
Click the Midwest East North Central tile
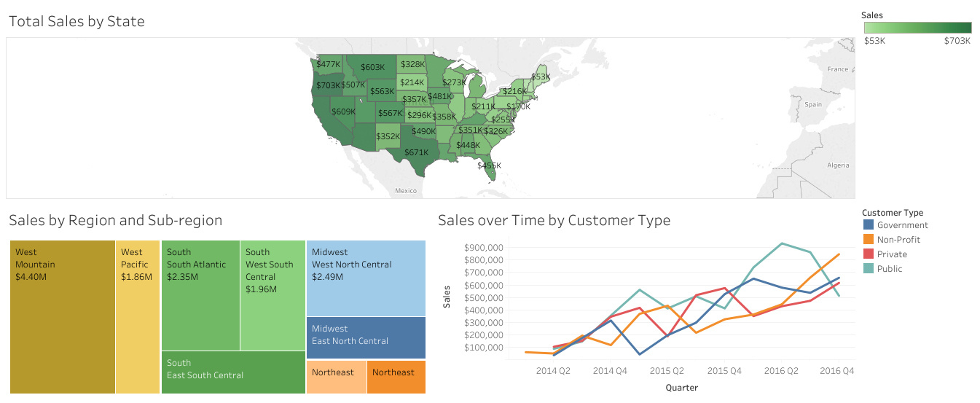tap(366, 337)
